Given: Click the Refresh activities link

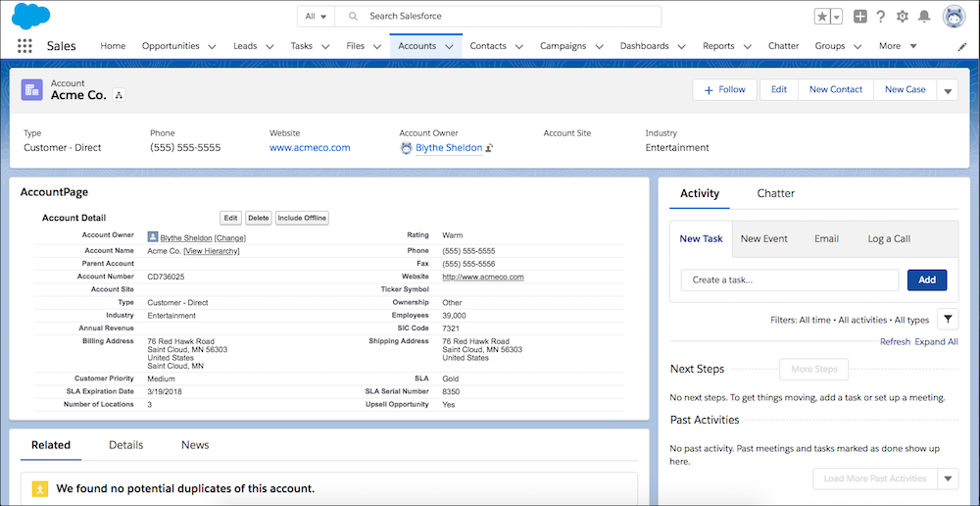Looking at the screenshot, I should tap(895, 341).
